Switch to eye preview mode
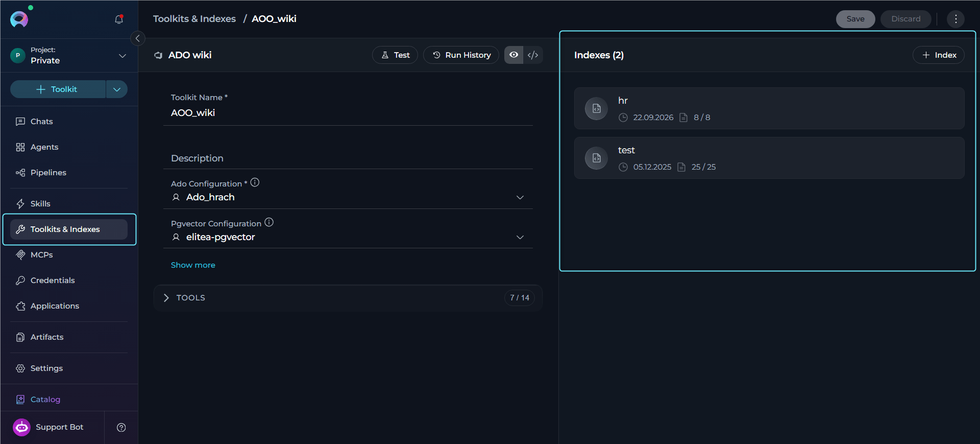Image resolution: width=980 pixels, height=444 pixels. point(514,55)
